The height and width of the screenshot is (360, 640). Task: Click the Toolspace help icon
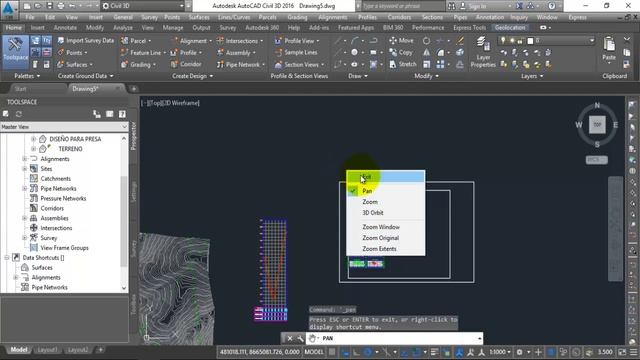click(x=122, y=114)
